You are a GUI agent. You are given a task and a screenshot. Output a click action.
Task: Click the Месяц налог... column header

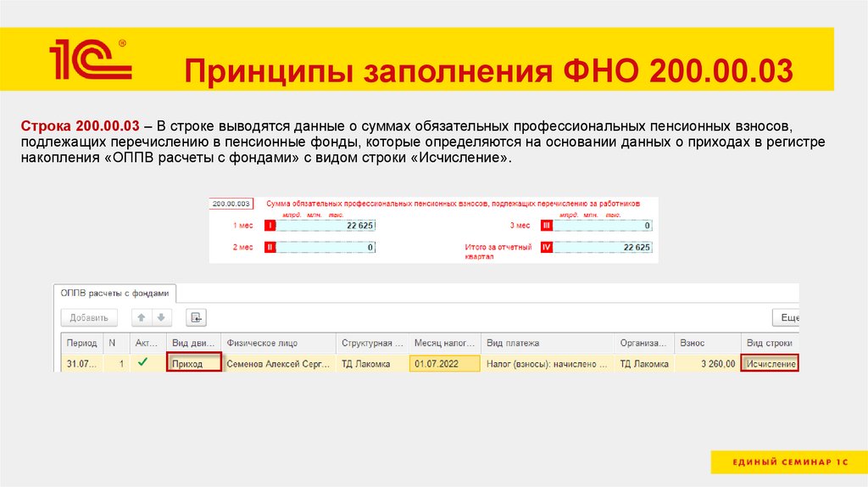coord(444,343)
